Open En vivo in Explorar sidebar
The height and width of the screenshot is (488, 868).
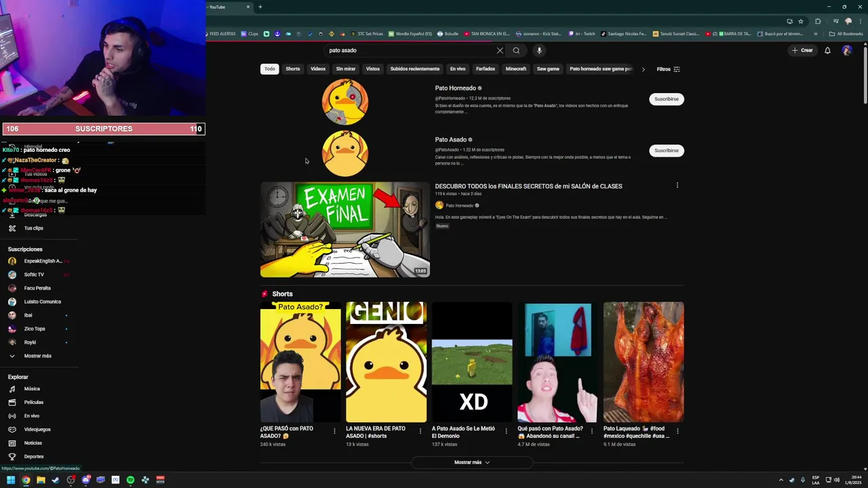click(x=32, y=416)
